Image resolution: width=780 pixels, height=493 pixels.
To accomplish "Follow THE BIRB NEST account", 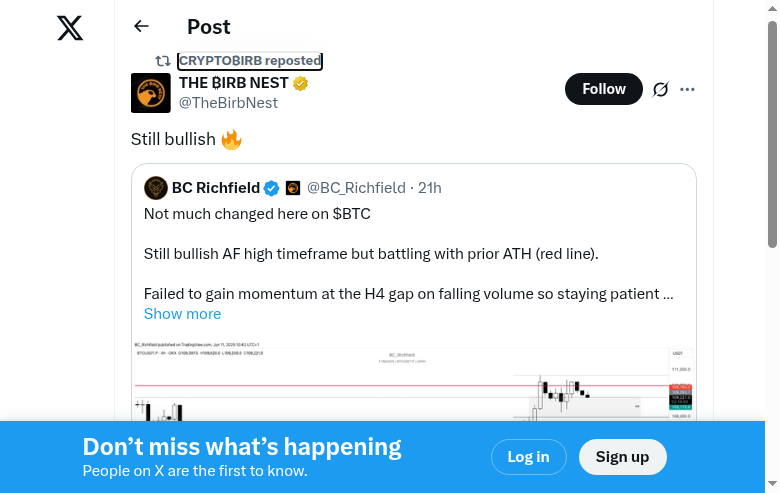I will 603,89.
